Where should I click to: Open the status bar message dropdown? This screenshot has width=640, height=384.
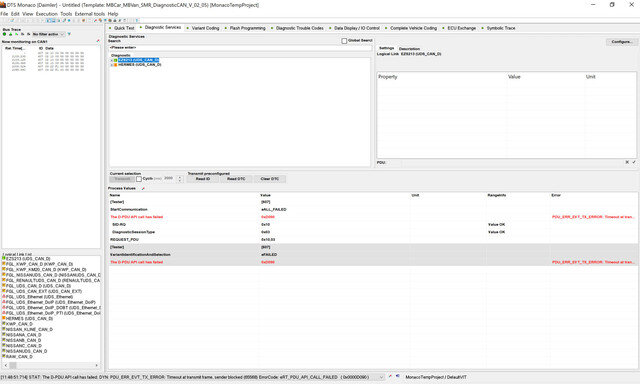pos(382,377)
